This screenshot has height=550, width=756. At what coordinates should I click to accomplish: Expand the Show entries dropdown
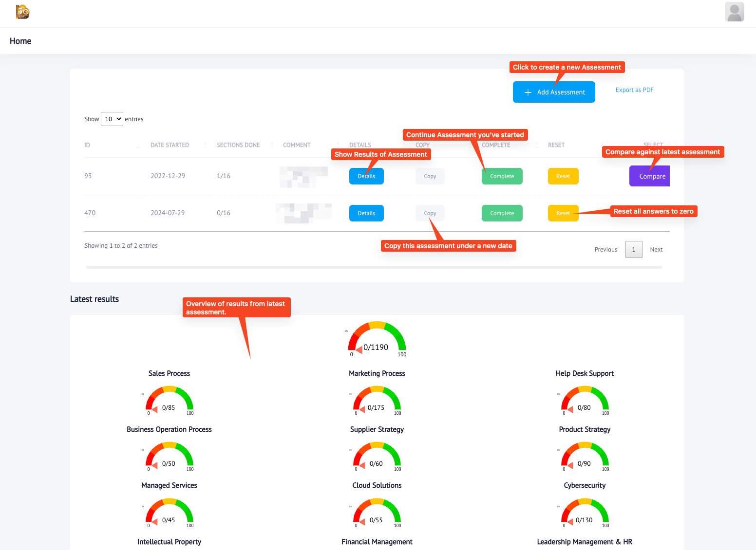coord(112,119)
